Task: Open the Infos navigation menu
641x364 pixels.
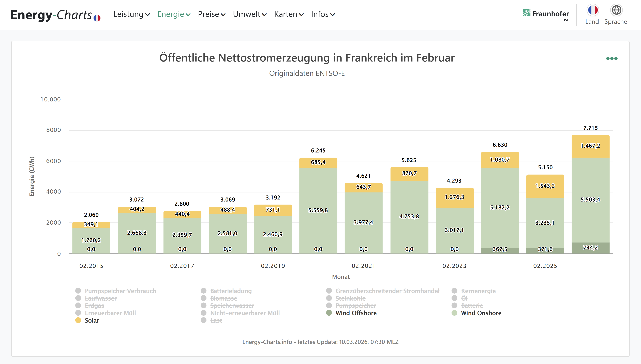Action: [x=323, y=14]
